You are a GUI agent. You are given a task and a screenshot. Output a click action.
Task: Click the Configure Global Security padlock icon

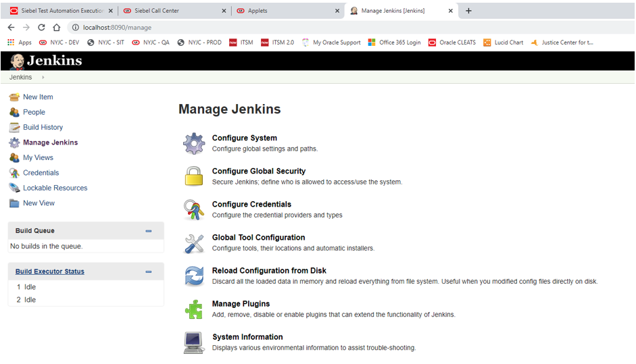pyautogui.click(x=194, y=176)
